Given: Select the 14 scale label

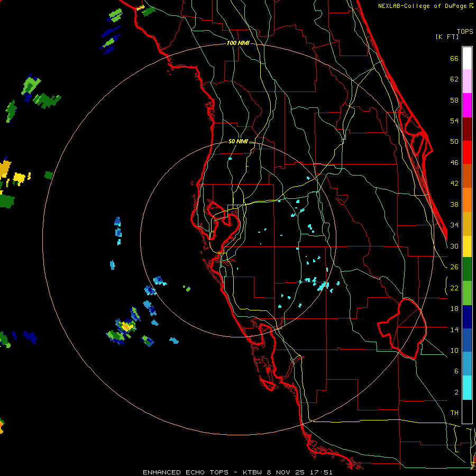Looking at the screenshot, I should click(454, 329).
